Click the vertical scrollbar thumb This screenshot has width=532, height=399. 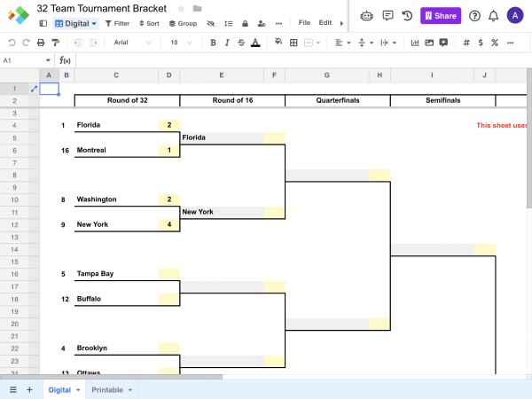[529, 138]
